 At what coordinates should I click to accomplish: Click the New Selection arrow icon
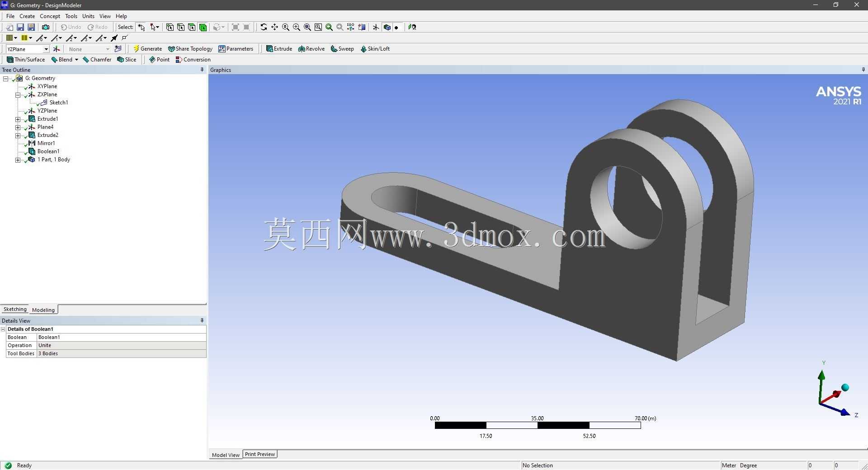pyautogui.click(x=142, y=27)
